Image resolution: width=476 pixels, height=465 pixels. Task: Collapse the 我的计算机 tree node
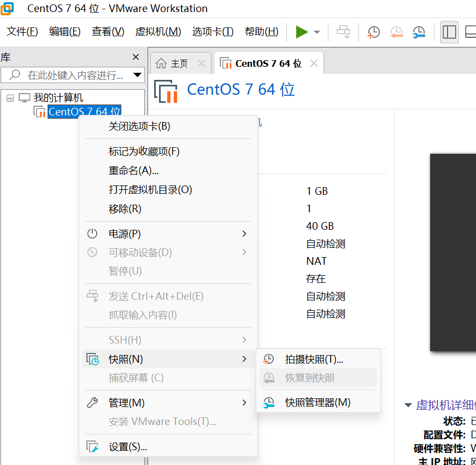pyautogui.click(x=10, y=98)
